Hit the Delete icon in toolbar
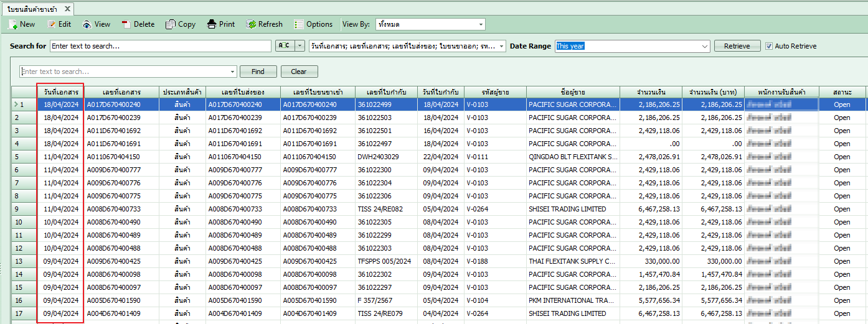This screenshot has width=868, height=324. pyautogui.click(x=126, y=24)
